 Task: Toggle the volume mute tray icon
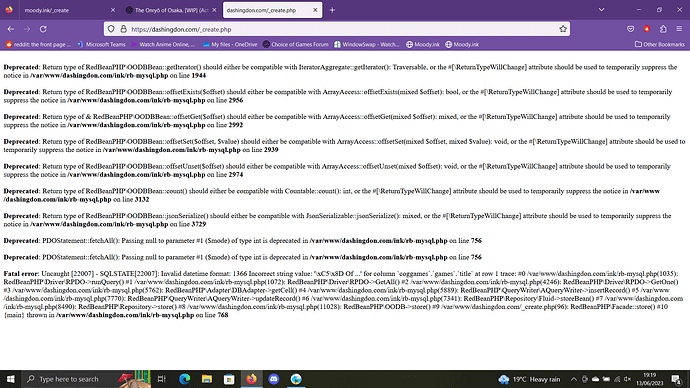[628, 379]
